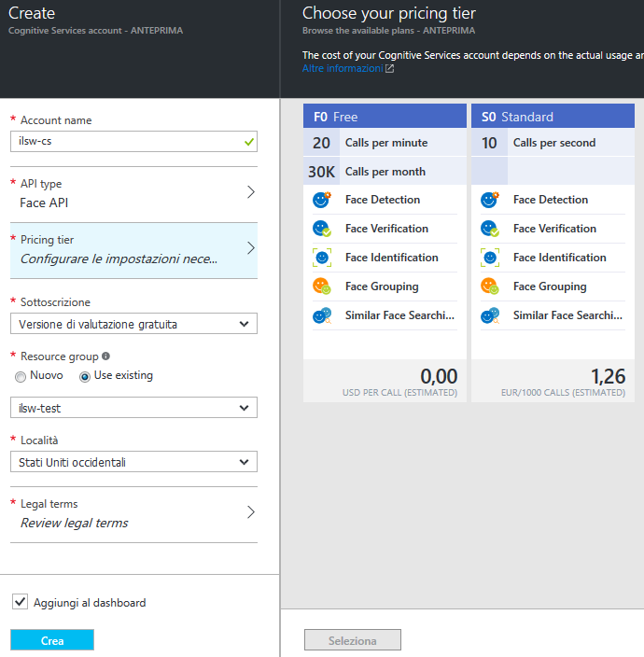Screen dimensions: 644x657
Task: Click 20 Calls per minute row
Action: click(385, 143)
